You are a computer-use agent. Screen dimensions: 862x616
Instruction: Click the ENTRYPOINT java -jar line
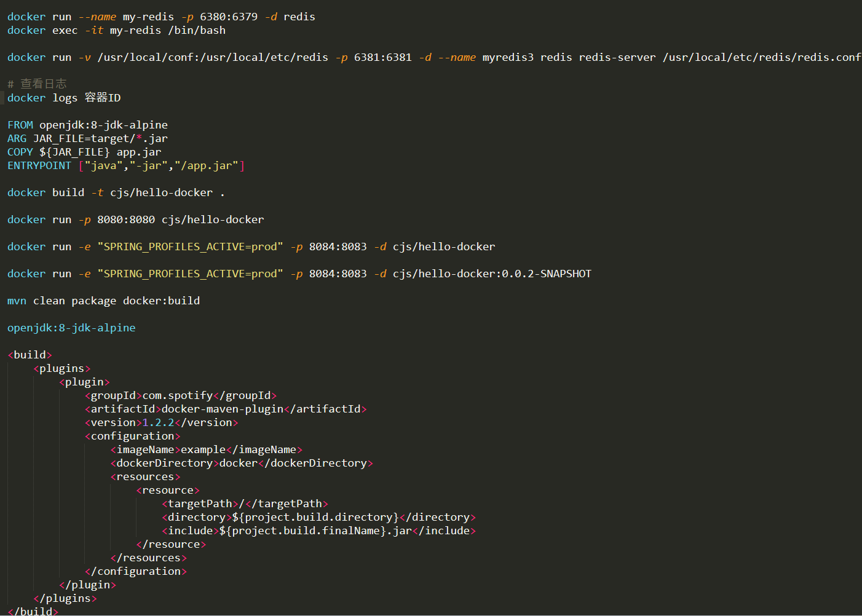click(x=126, y=165)
